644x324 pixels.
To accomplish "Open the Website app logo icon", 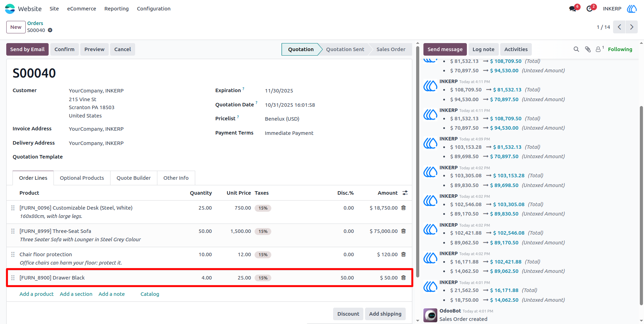I will [x=10, y=9].
